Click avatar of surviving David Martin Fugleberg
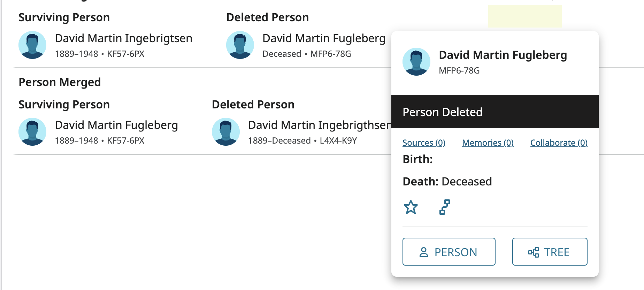 32,132
